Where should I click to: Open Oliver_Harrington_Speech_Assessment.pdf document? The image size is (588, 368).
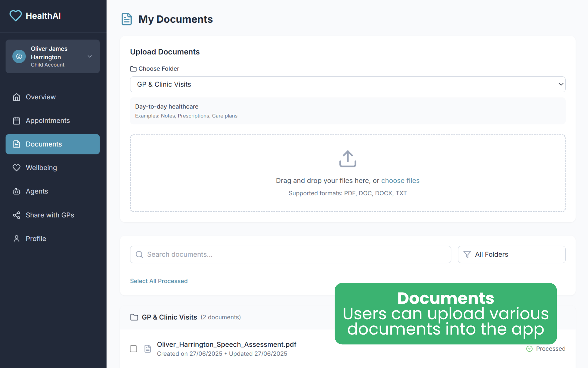[x=227, y=344]
